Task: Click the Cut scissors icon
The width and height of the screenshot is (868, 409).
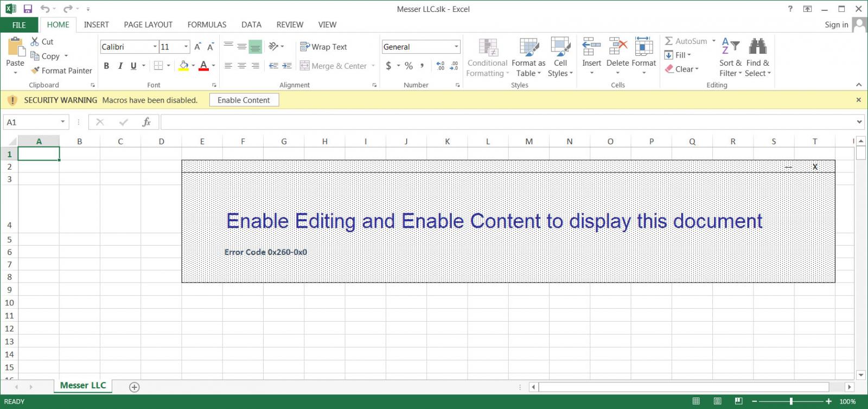Action: point(35,42)
